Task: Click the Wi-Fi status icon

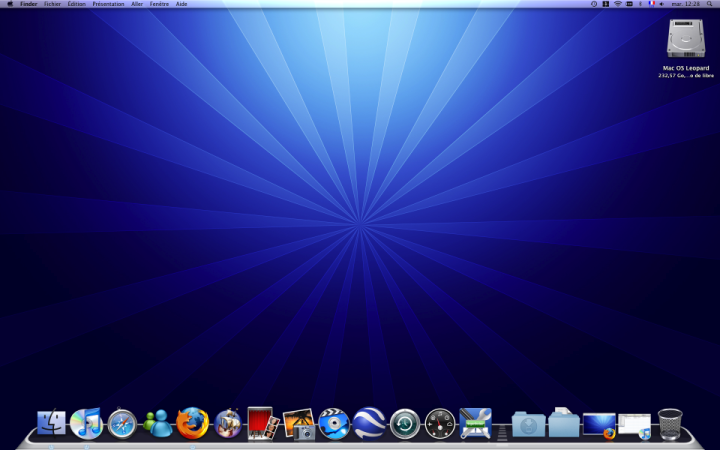Action: 618,4
